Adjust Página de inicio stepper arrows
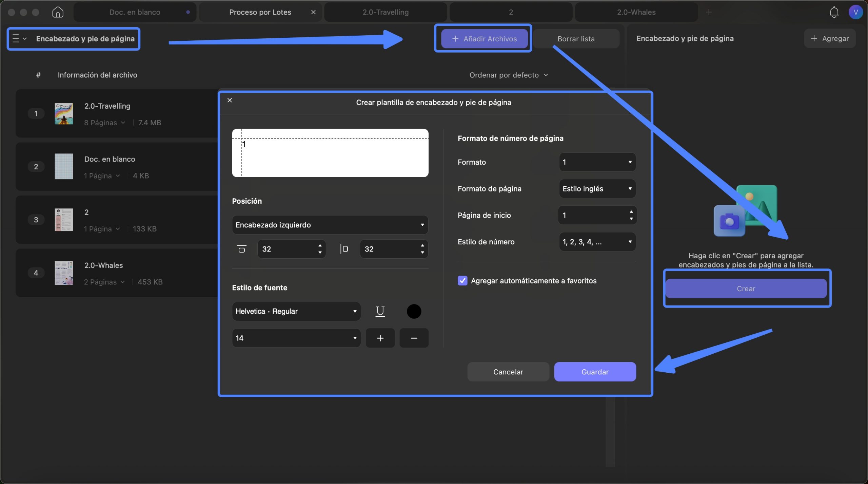 coord(631,215)
